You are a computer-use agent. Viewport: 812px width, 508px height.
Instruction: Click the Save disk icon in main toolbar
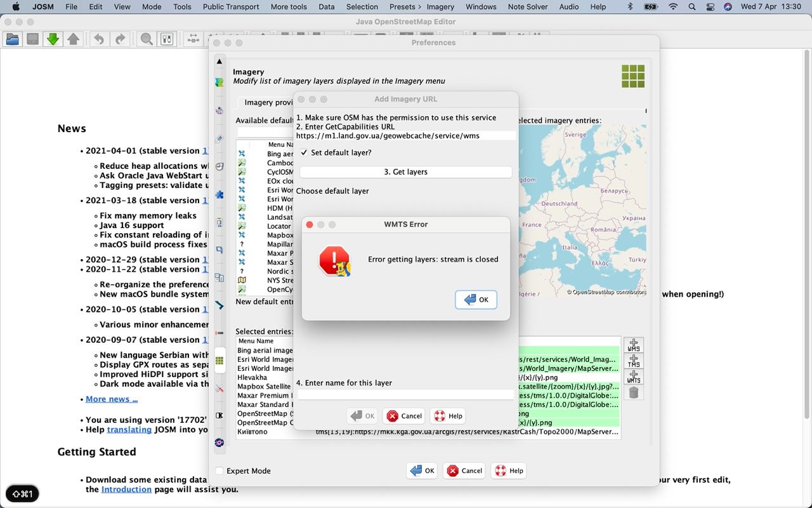(32, 39)
